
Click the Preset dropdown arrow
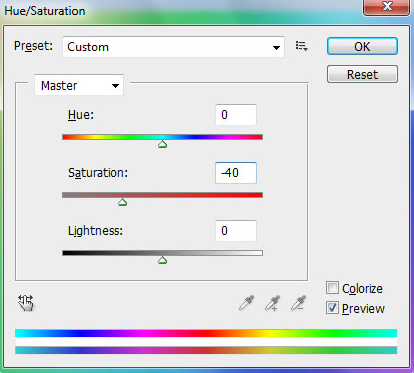(276, 47)
